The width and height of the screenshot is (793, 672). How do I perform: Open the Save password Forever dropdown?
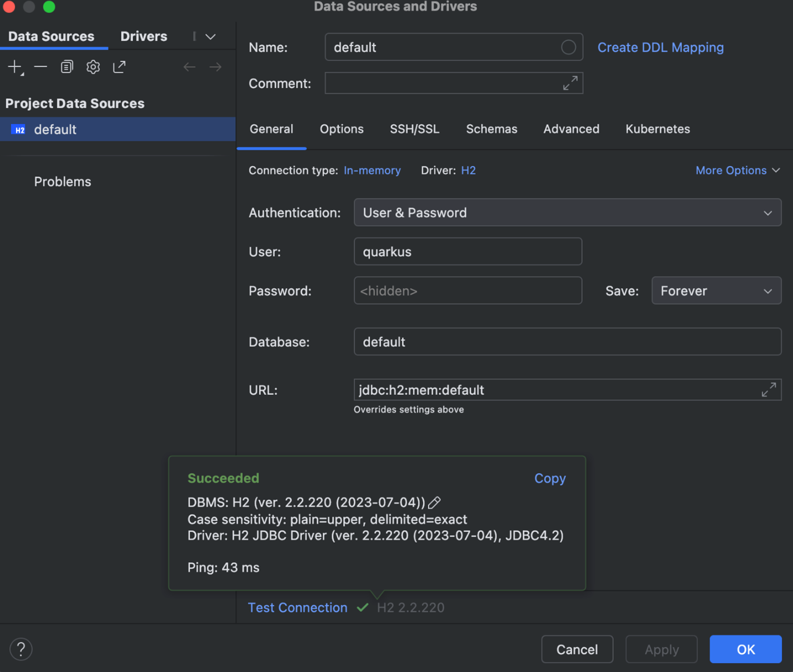click(716, 291)
